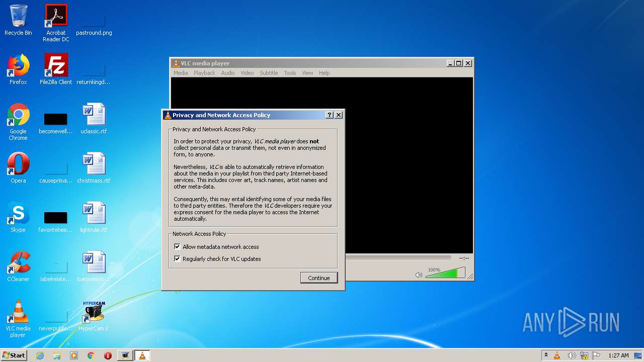Click the media player taskbar icon
Screen dimensions: 644x362
coord(74,355)
